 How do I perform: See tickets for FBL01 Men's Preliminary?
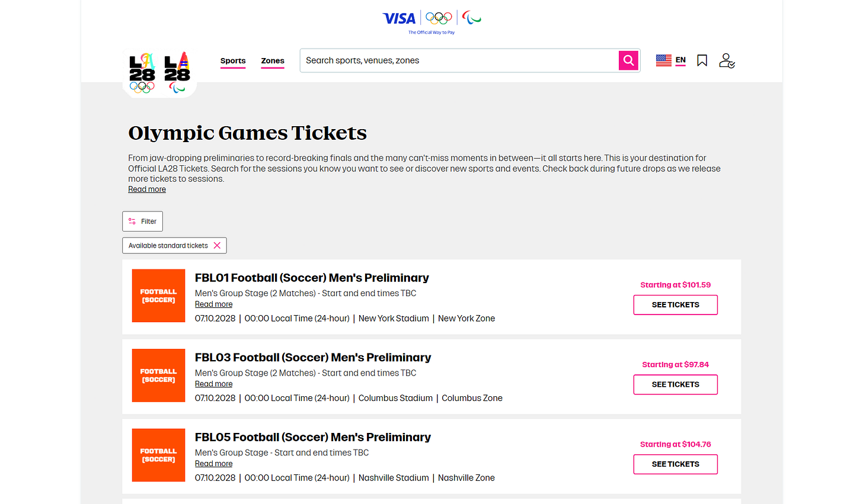[x=675, y=304]
